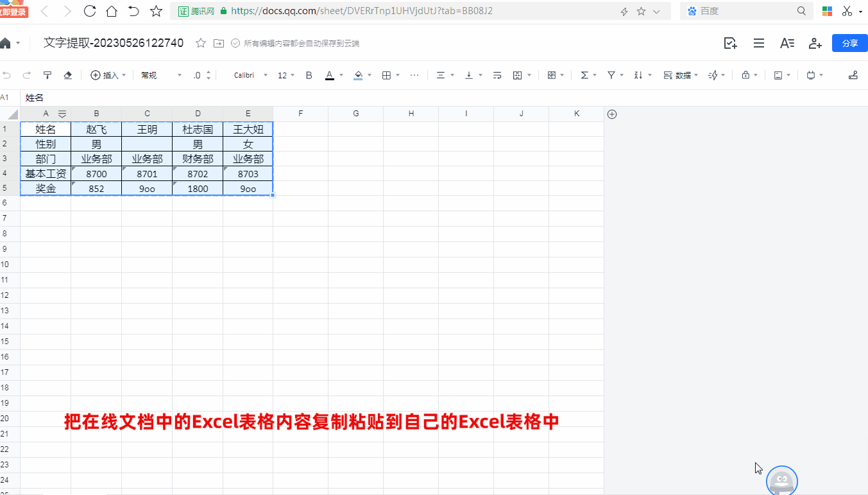
Task: Click the home icon in docs header
Action: (5, 43)
